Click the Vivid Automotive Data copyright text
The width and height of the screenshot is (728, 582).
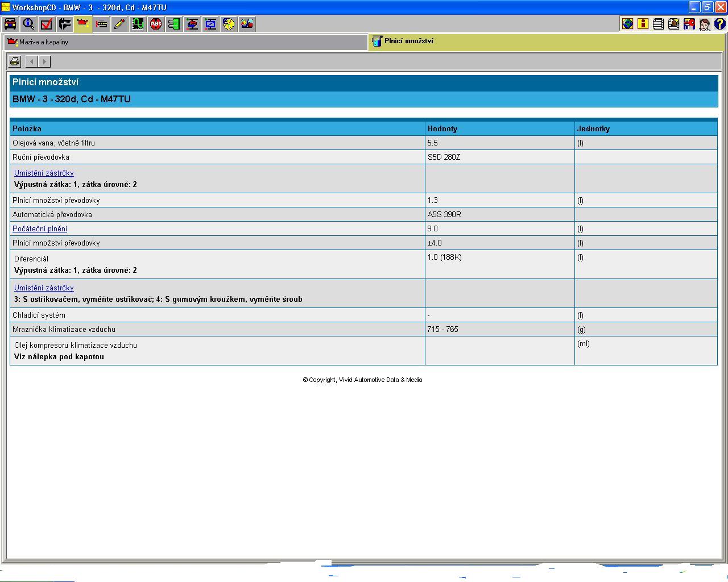point(362,380)
